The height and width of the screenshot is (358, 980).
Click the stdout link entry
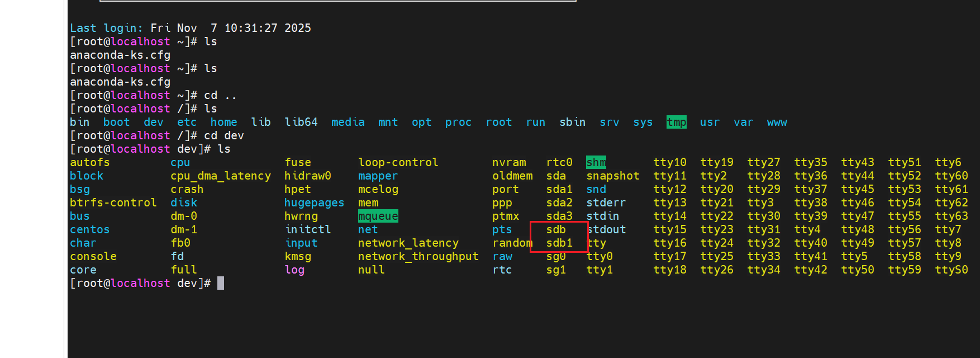coord(606,230)
